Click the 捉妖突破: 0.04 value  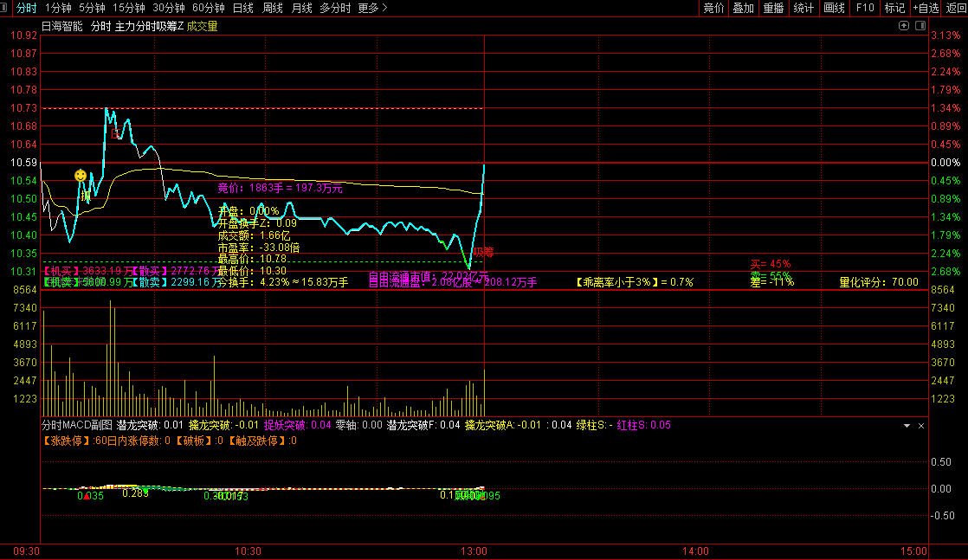(298, 425)
